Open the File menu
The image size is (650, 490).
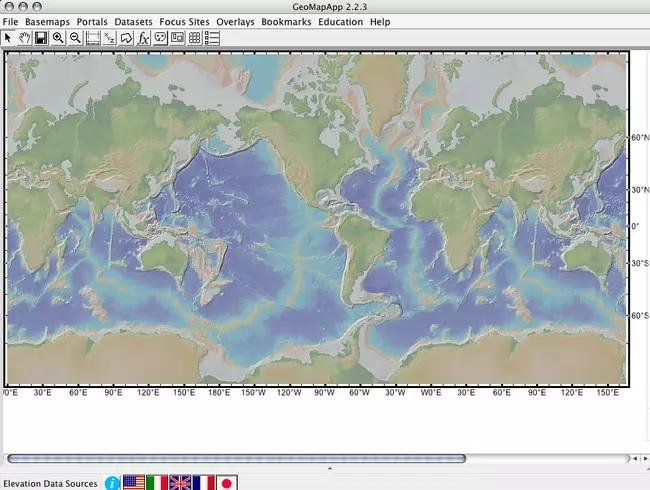(x=10, y=22)
